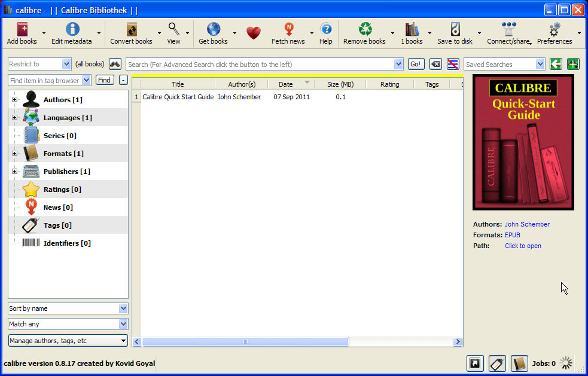Open the Saved Searches dropdown
This screenshot has height=376, width=588.
tap(505, 63)
